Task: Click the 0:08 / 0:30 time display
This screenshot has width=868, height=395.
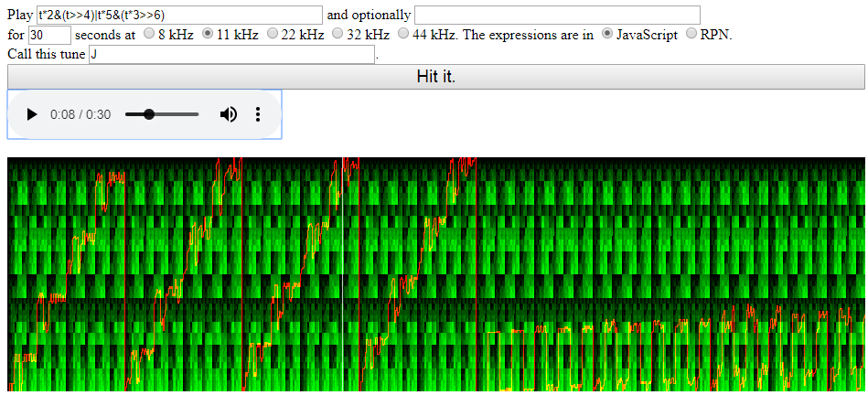Action: pyautogui.click(x=80, y=114)
